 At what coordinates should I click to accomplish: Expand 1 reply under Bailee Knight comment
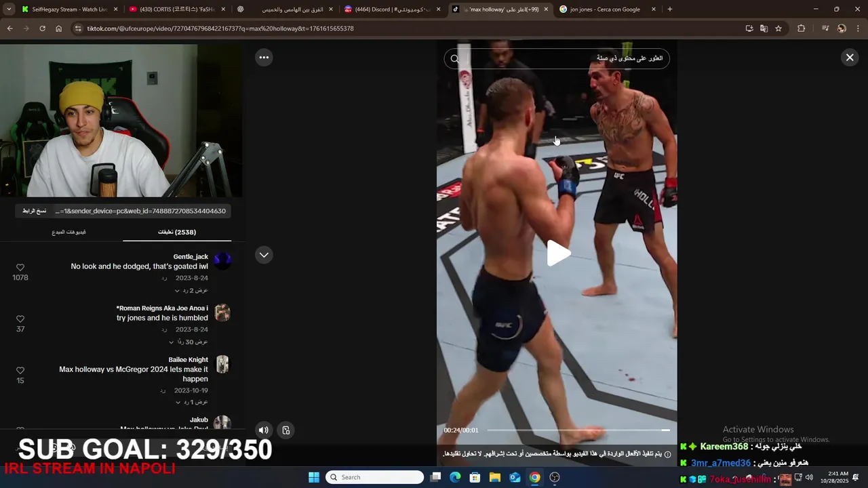(x=191, y=402)
